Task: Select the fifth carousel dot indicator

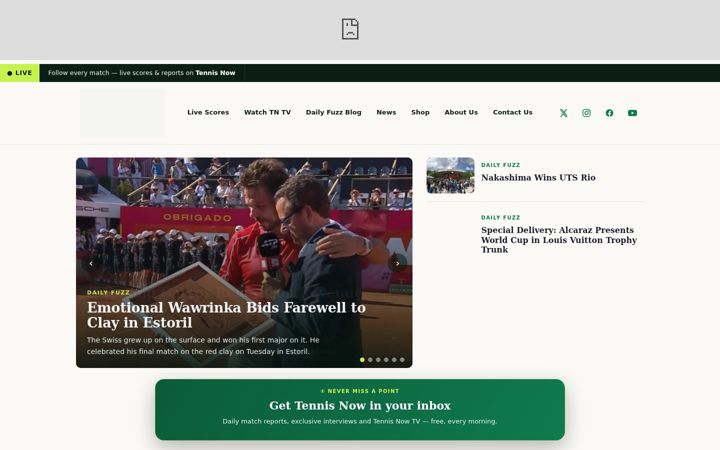Action: (x=394, y=360)
